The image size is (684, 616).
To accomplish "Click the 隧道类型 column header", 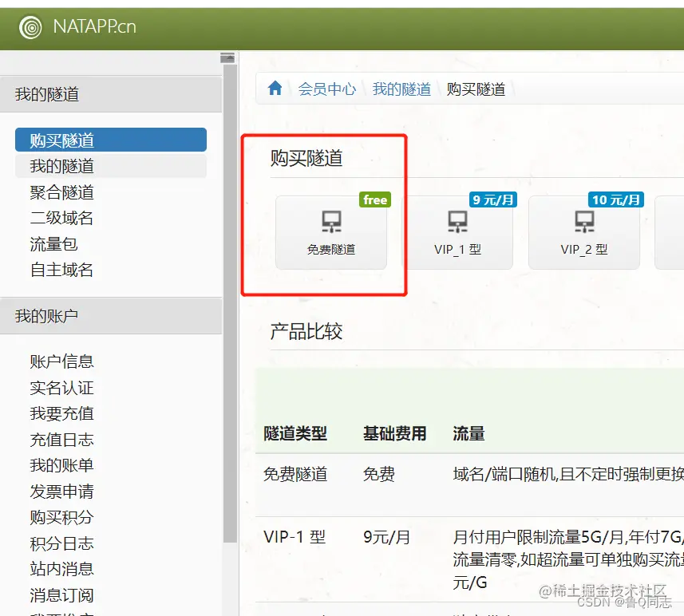I will click(295, 433).
